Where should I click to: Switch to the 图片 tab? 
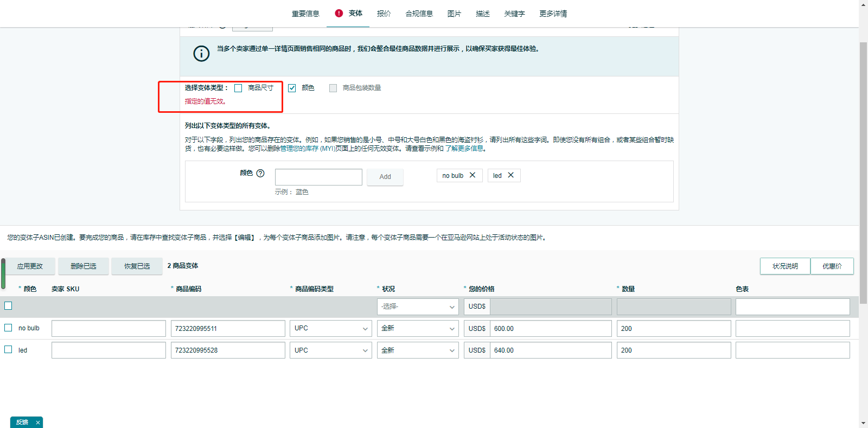454,14
